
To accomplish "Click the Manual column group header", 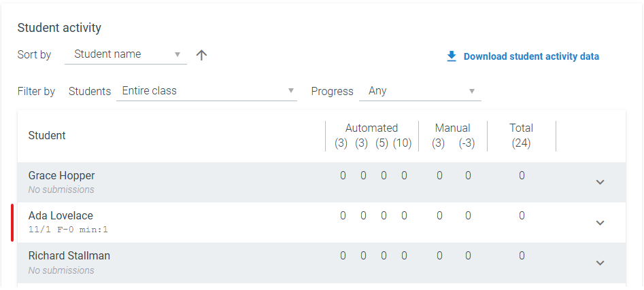I will click(x=453, y=128).
